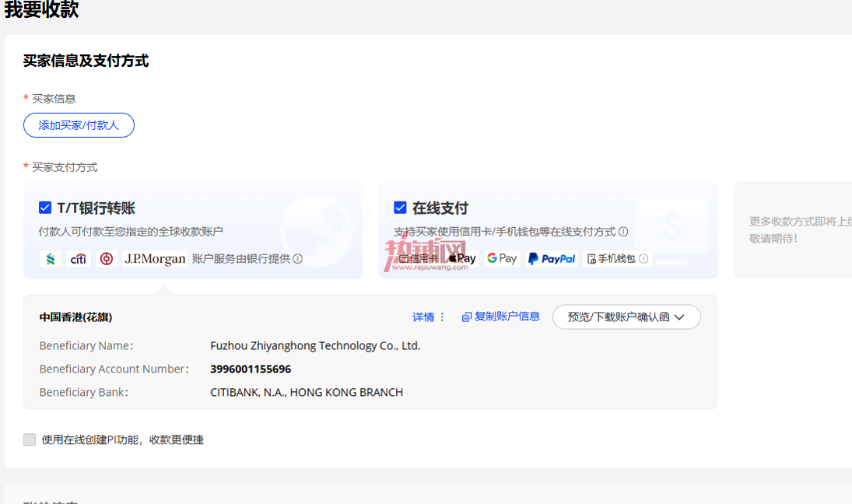Click info icon beside 账户服务由银行提供

pyautogui.click(x=298, y=259)
